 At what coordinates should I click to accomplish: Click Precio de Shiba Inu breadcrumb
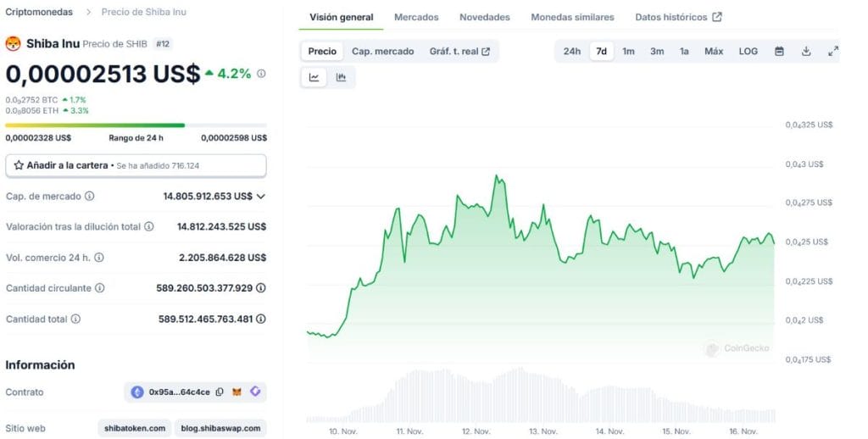point(144,12)
